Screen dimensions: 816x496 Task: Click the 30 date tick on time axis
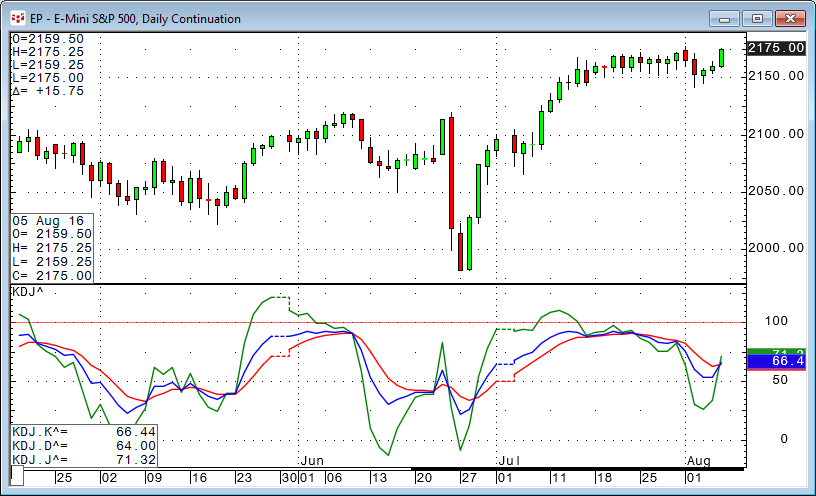[x=289, y=478]
